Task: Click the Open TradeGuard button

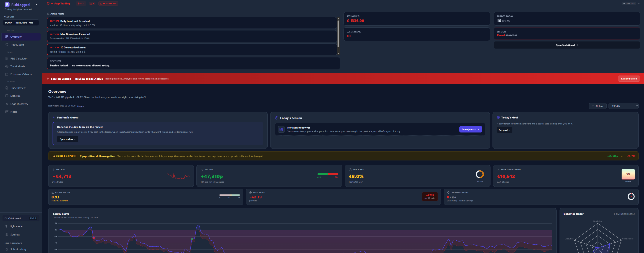Action: pyautogui.click(x=567, y=45)
